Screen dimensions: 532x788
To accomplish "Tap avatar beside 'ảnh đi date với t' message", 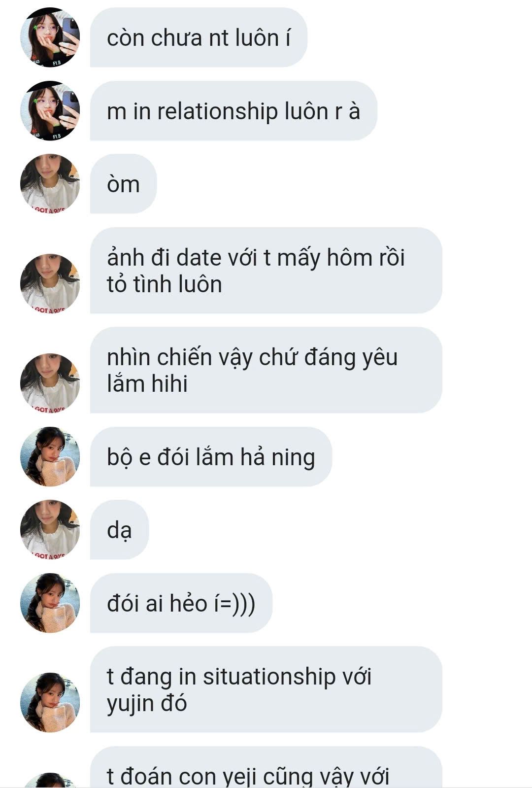I will 50,283.
